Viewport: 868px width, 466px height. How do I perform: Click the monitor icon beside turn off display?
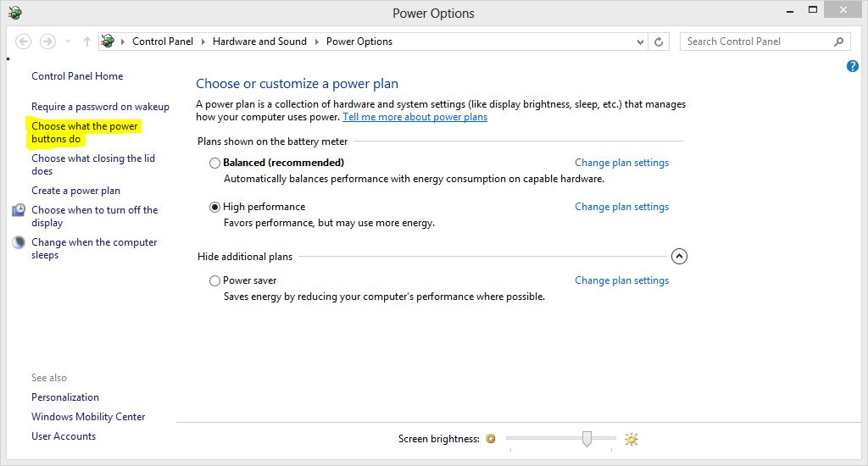tap(19, 210)
